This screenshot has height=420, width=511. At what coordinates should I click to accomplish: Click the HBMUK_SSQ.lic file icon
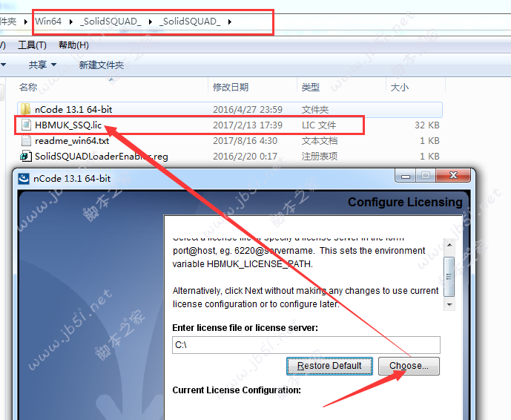point(26,125)
